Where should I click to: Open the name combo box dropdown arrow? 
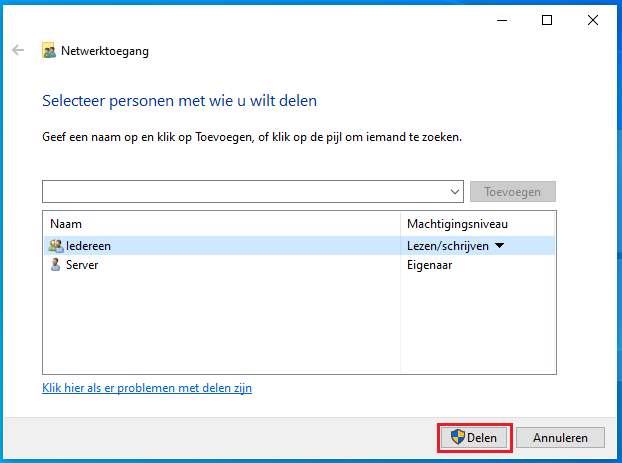455,192
